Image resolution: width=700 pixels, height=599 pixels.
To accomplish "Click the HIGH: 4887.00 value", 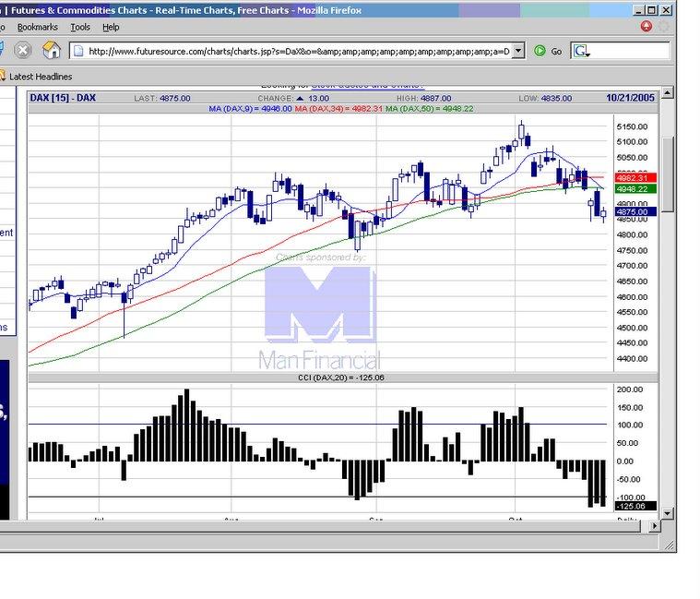I will point(423,98).
